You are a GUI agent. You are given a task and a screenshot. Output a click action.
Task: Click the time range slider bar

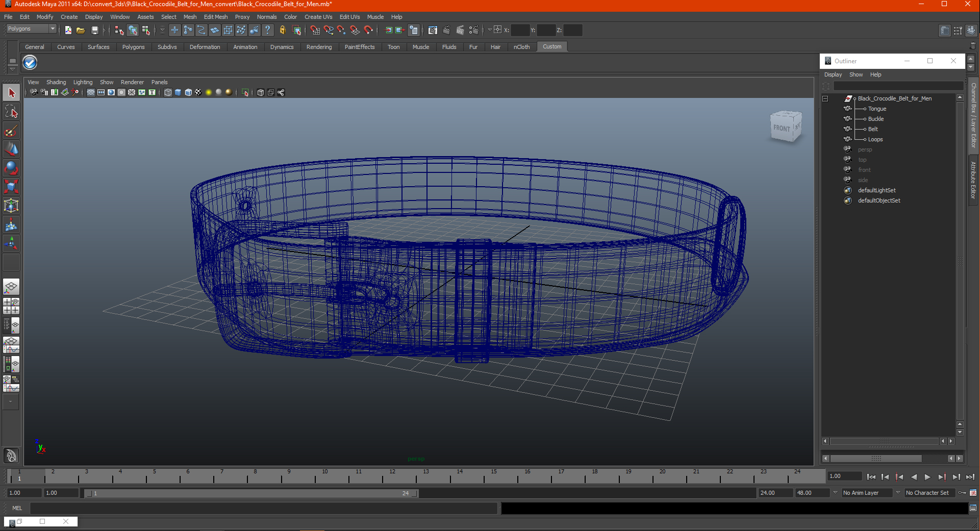pos(251,493)
